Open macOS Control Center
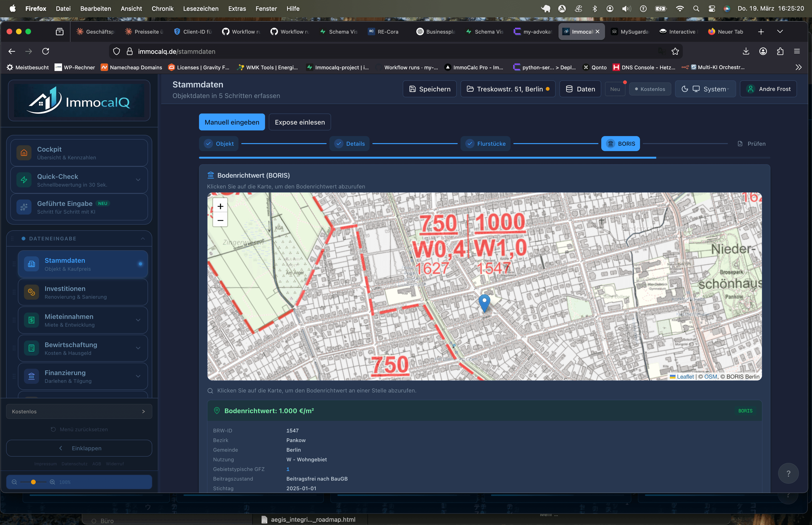This screenshot has width=812, height=525. pos(712,8)
